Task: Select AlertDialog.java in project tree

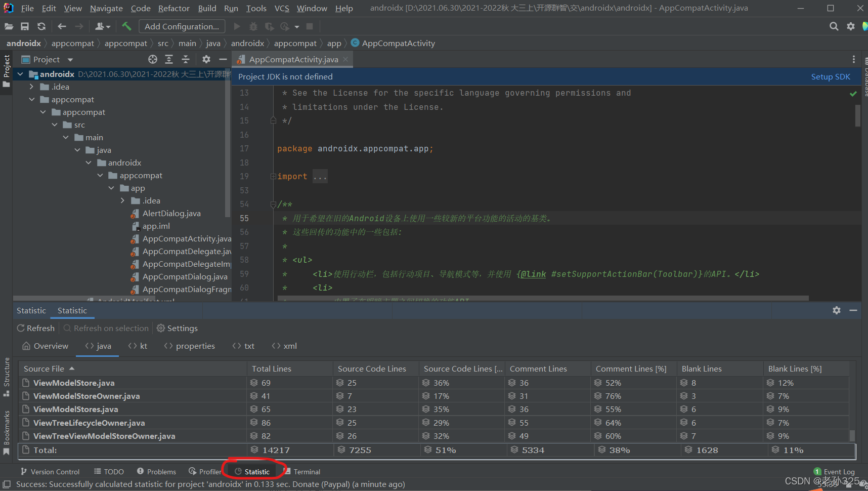Action: coord(171,214)
